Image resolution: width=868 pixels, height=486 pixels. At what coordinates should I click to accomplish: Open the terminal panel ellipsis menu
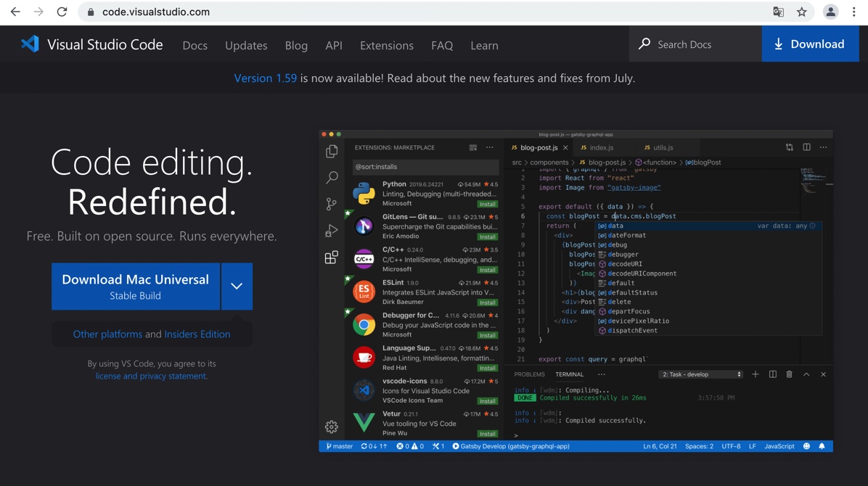click(x=602, y=374)
